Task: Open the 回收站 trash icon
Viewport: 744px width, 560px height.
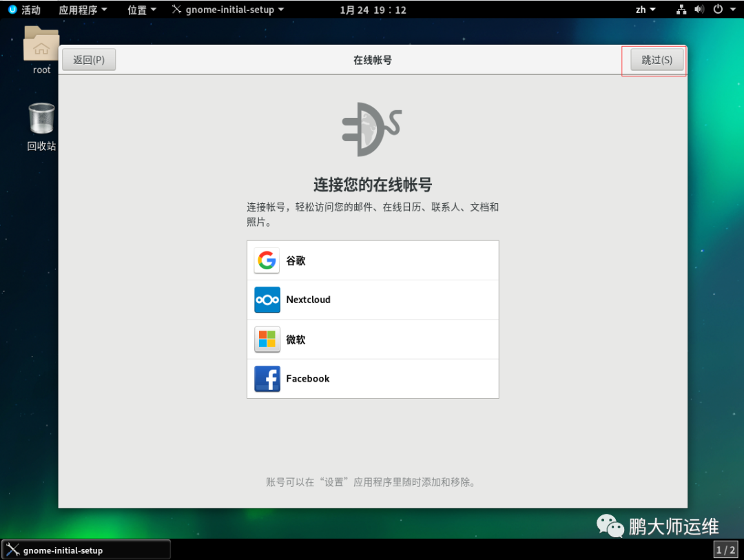Action: pyautogui.click(x=41, y=118)
